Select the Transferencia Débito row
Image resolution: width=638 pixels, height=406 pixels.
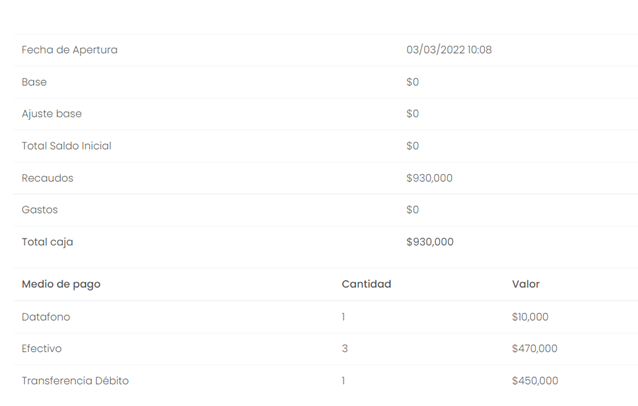coord(326,381)
